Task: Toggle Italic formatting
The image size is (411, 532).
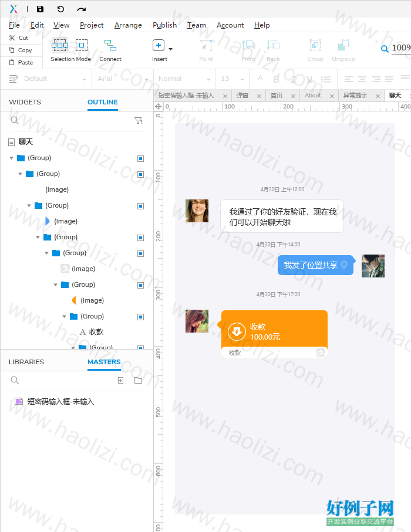Action: 293,79
